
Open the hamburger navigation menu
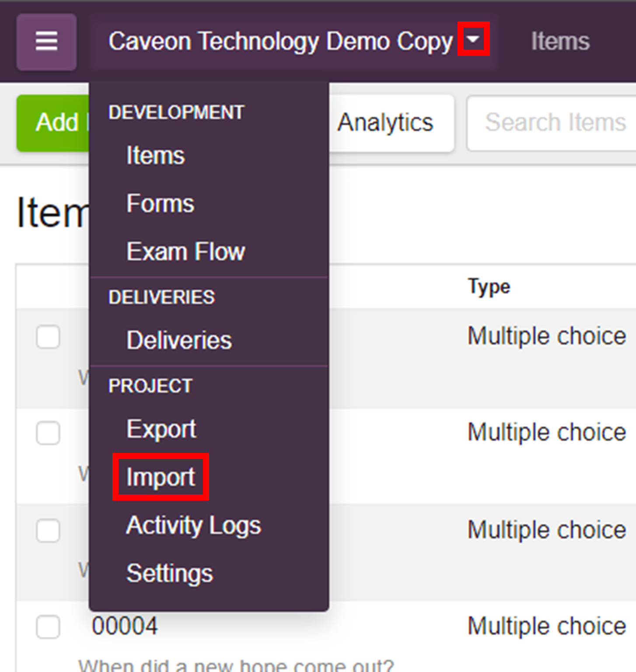point(46,42)
